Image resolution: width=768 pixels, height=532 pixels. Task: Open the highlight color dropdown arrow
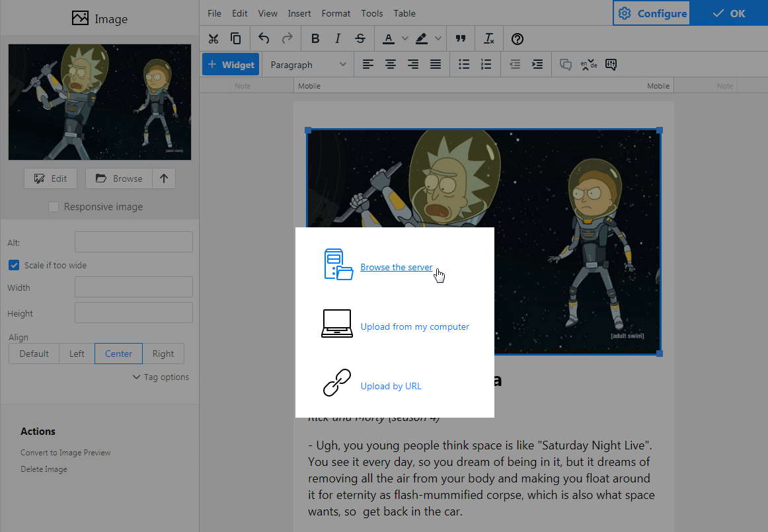(x=438, y=39)
